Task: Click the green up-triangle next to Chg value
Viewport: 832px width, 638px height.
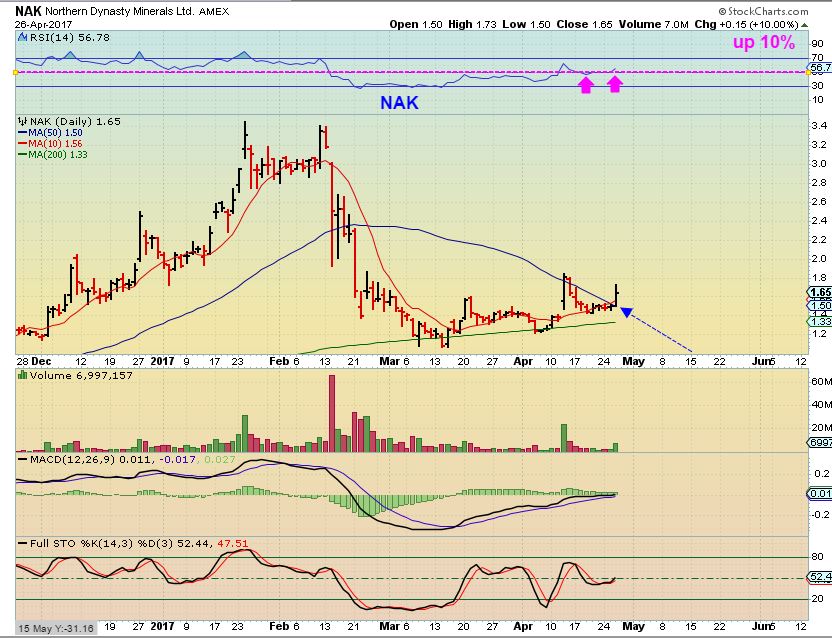Action: 804,24
